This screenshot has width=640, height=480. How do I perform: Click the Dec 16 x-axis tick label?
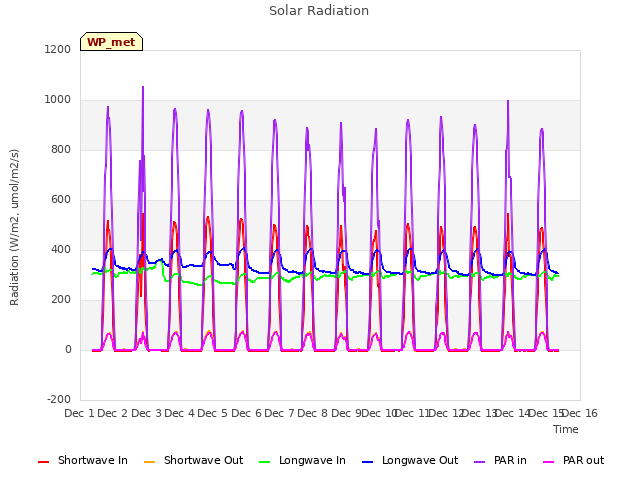580,413
